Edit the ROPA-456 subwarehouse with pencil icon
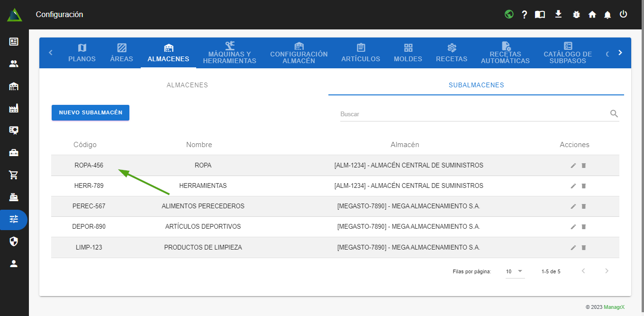The height and width of the screenshot is (316, 644). [573, 166]
